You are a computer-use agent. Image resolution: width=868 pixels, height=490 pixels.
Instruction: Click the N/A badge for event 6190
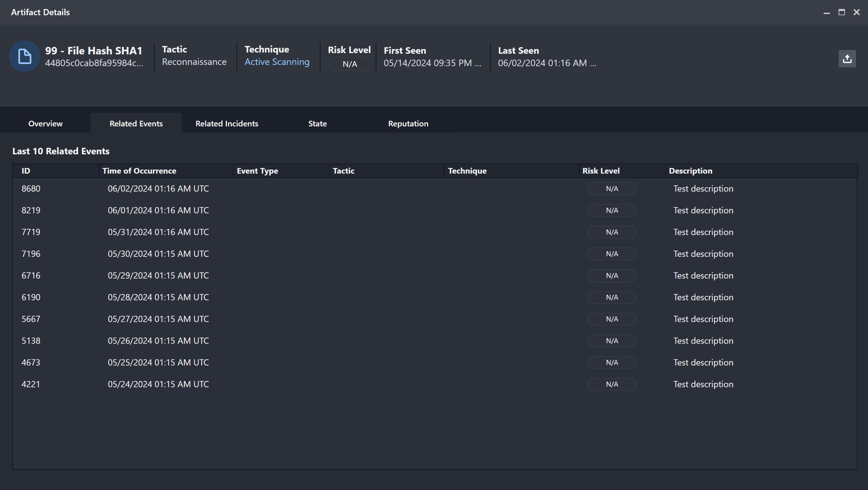pyautogui.click(x=611, y=297)
